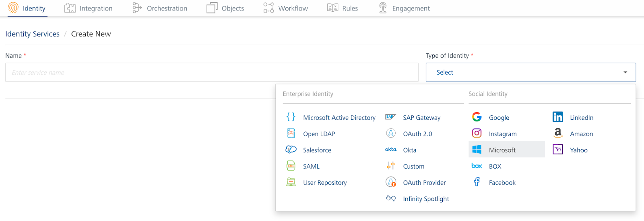Click the SAML XML icon
Image resolution: width=644 pixels, height=221 pixels.
[x=291, y=166]
